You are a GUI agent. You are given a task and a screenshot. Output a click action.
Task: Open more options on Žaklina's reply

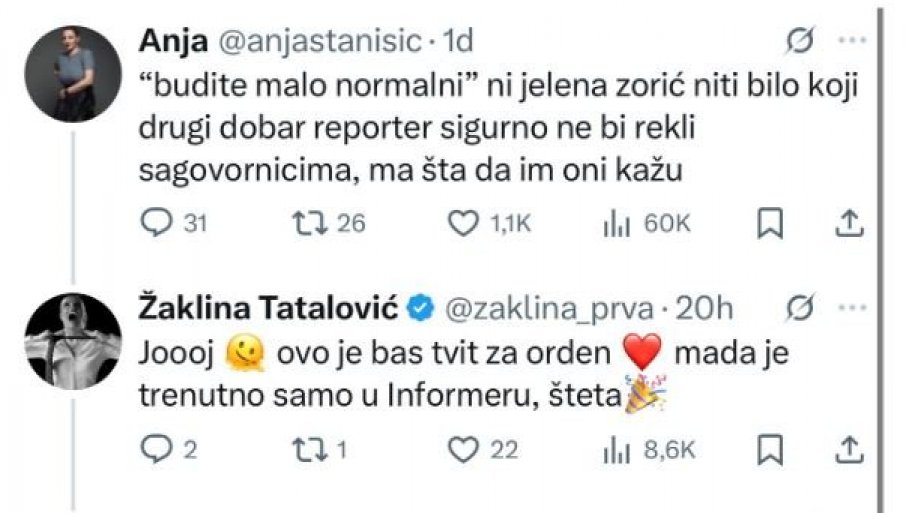point(849,310)
